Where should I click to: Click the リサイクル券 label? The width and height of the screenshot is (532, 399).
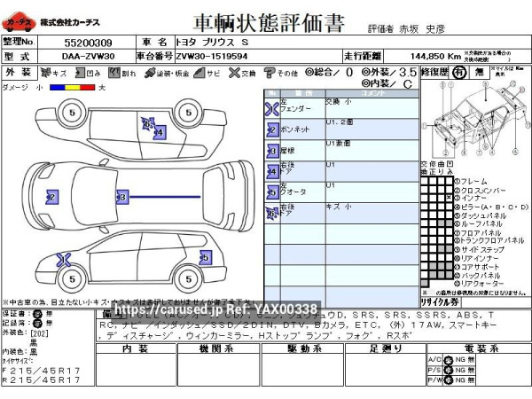pos(442,303)
